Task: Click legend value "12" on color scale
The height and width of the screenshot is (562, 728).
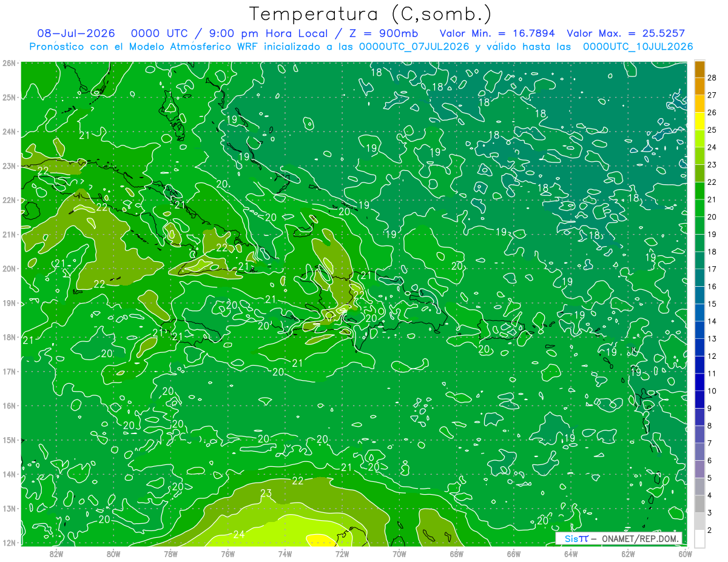Action: [712, 356]
